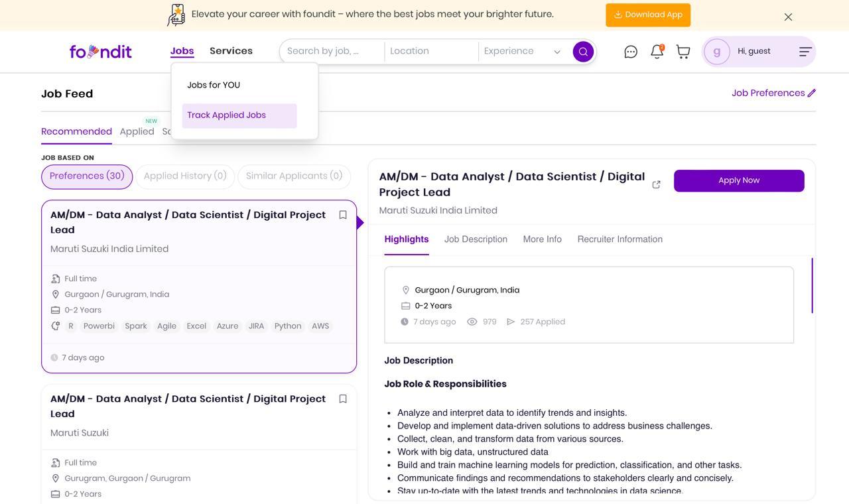Image resolution: width=849 pixels, height=504 pixels.
Task: Click the location pin beside Gurugram, Gurgaon / Gurugram
Action: 56,478
